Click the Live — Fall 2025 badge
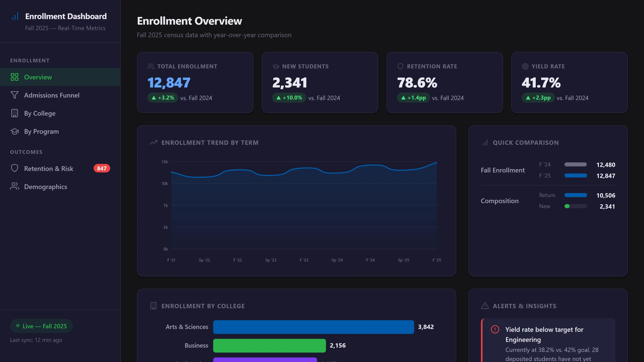644x362 pixels. point(41,326)
